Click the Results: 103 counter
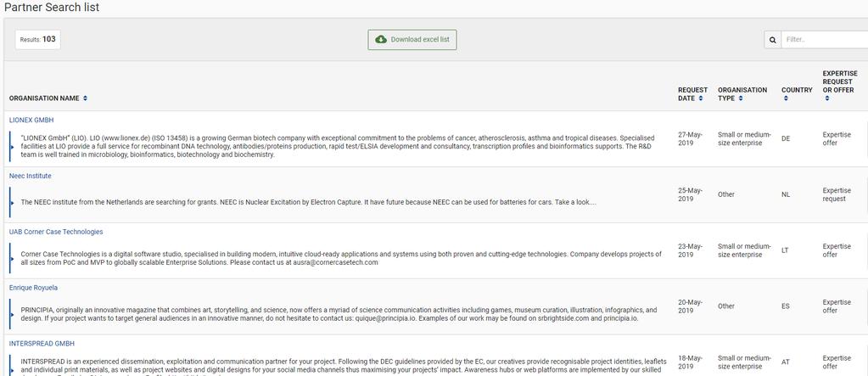Screen dimensions: 868x376 coord(37,39)
